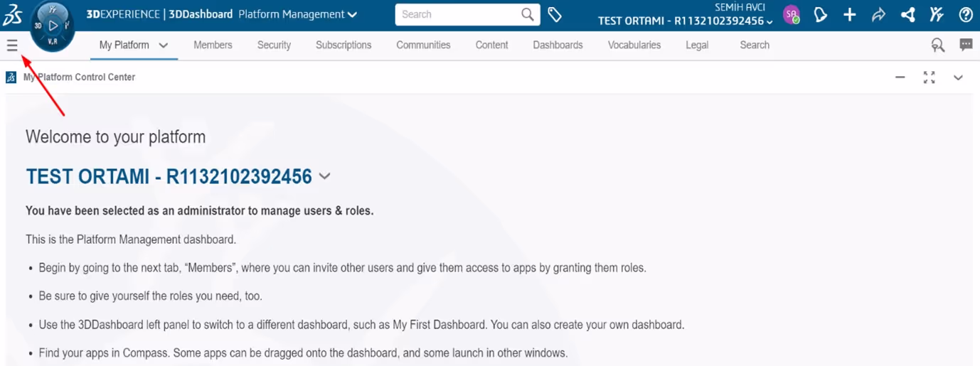Open the tag (6WTags) icon
980x366 pixels.
(555, 15)
